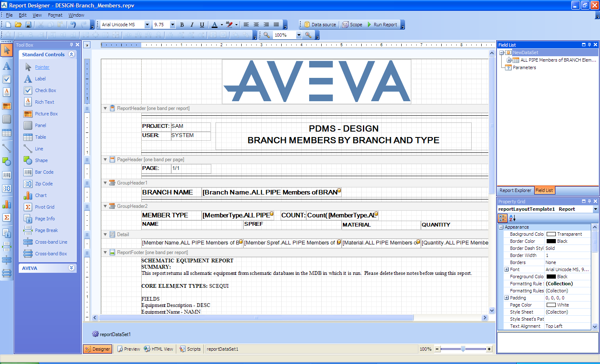The image size is (600, 364).
Task: Pick the Pivot Grid control
Action: pyautogui.click(x=44, y=207)
